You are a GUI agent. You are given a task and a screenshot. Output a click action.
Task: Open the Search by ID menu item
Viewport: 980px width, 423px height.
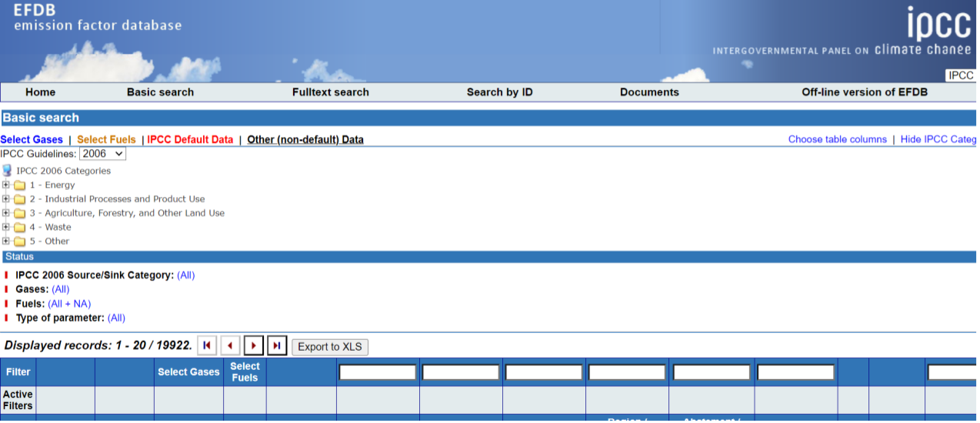click(x=500, y=92)
